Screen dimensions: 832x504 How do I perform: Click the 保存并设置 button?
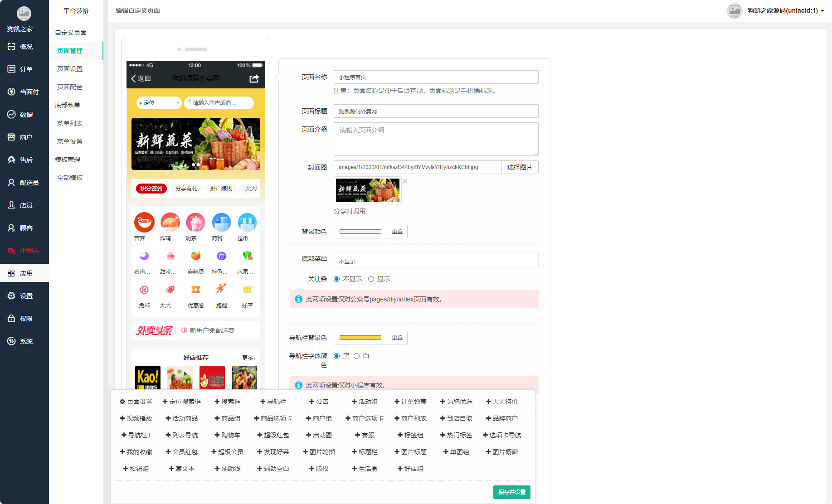tap(511, 492)
